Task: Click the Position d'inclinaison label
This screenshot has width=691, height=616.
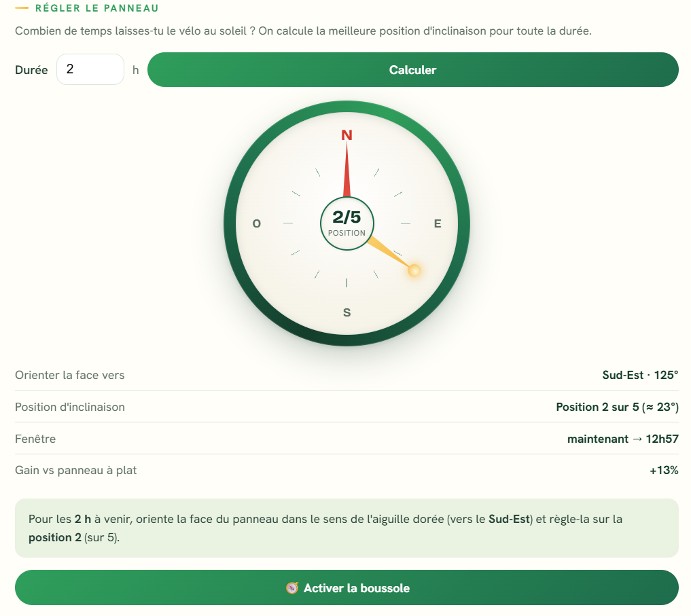Action: click(x=69, y=407)
